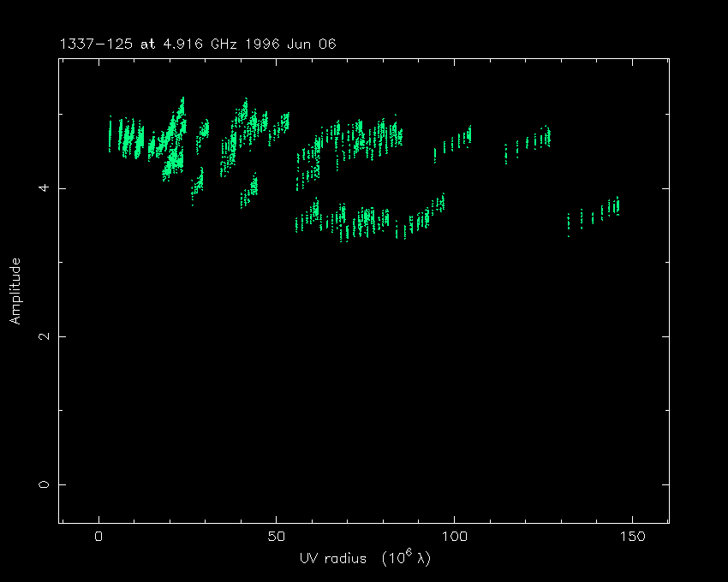The image size is (728, 582).
Task: Click the y-axis tick label "0"
Action: [x=44, y=484]
